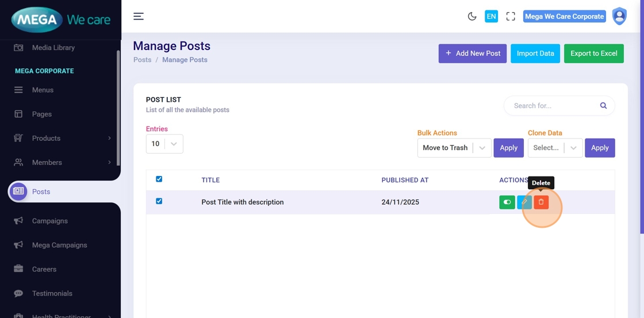Image resolution: width=644 pixels, height=318 pixels.
Task: Open the Entries count dropdown
Action: 164,144
